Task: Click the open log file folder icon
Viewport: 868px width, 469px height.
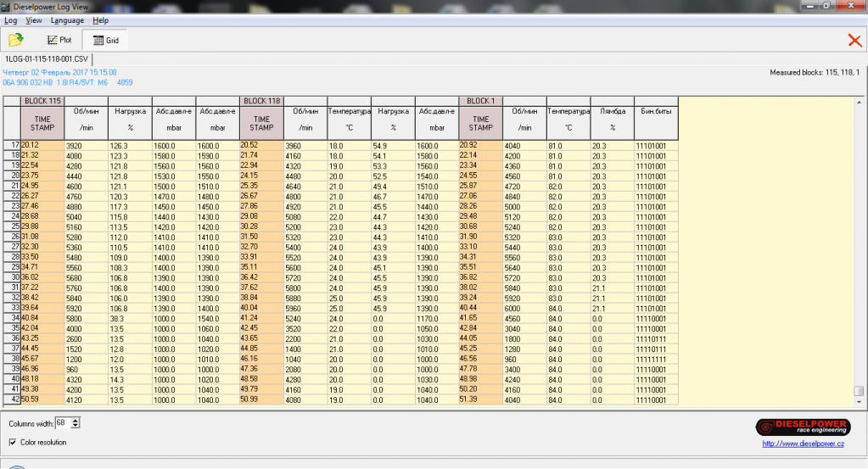Action: pos(15,40)
